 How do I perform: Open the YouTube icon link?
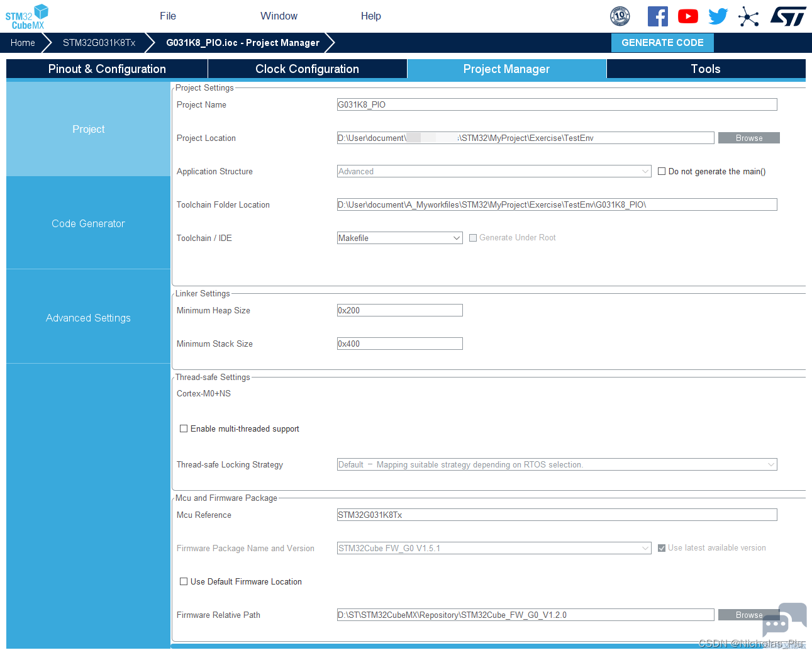click(x=688, y=16)
